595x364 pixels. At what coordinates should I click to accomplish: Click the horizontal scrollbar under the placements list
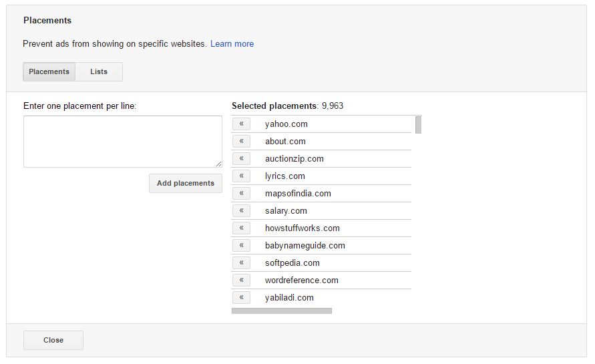coord(282,311)
